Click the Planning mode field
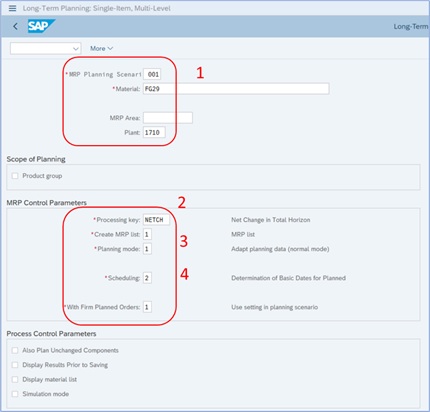This screenshot has width=430, height=412. (x=147, y=249)
